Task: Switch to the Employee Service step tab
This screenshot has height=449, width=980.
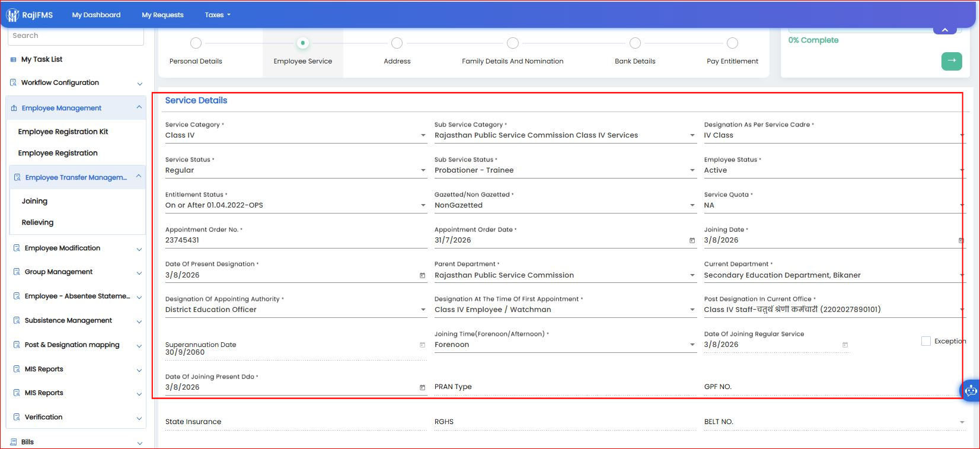Action: coord(303,52)
